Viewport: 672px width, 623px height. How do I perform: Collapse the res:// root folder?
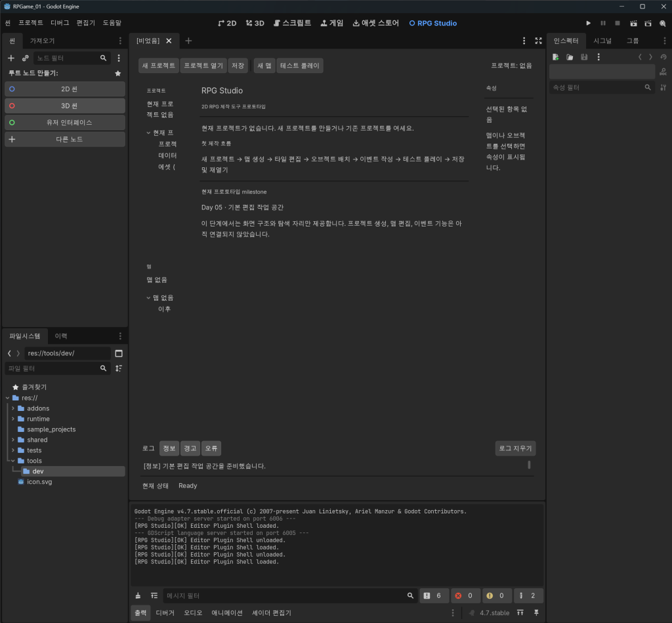point(8,398)
